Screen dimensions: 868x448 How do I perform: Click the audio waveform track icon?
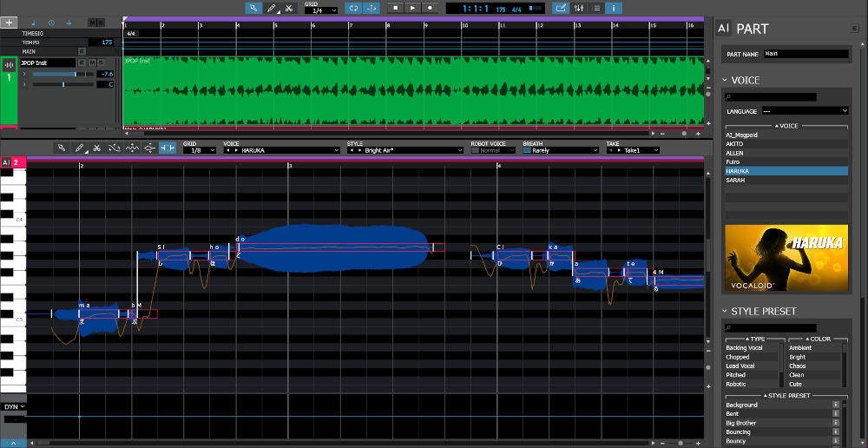[9, 65]
